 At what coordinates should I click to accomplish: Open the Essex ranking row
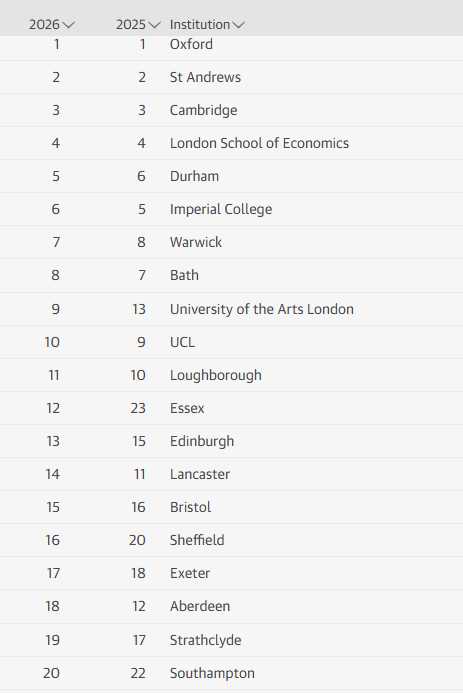(232, 408)
